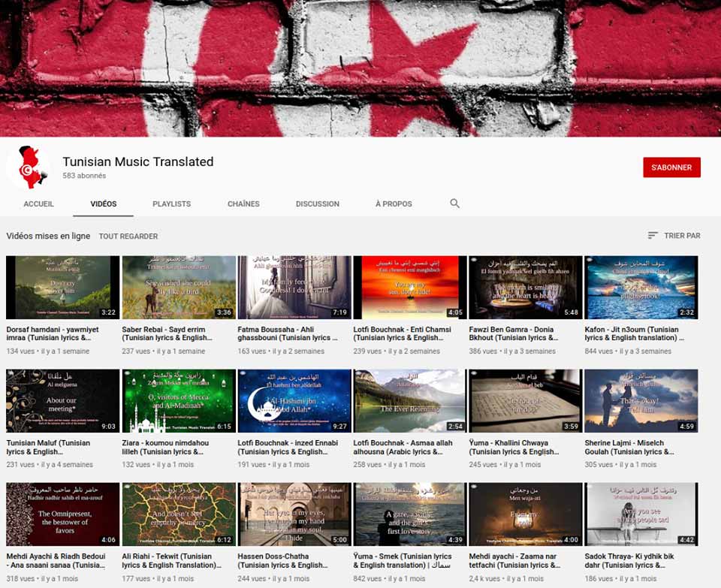Screen dimensions: 721x588
Task: Play the Mehdi Ayachi & Riadh Bedoui thumbnail
Action: click(x=63, y=514)
